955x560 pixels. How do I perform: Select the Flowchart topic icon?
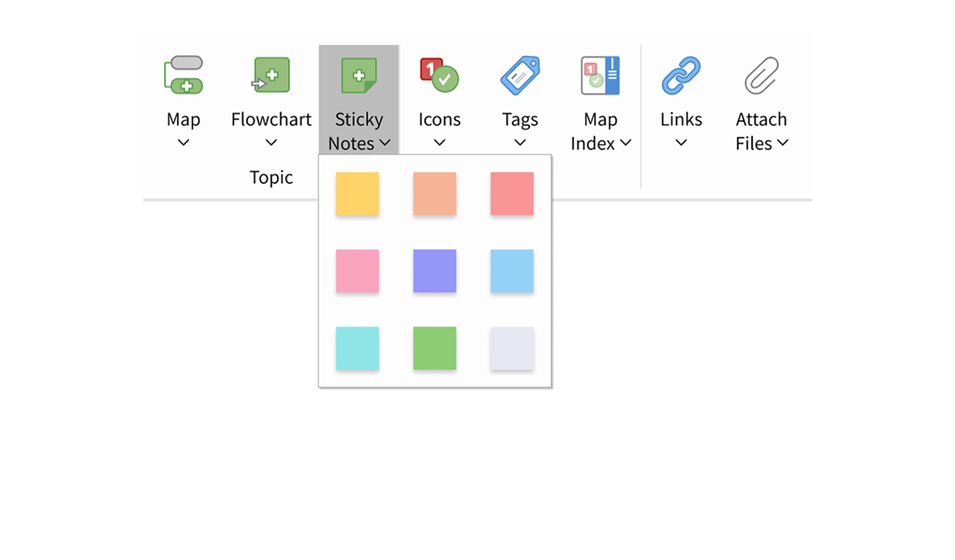271,76
